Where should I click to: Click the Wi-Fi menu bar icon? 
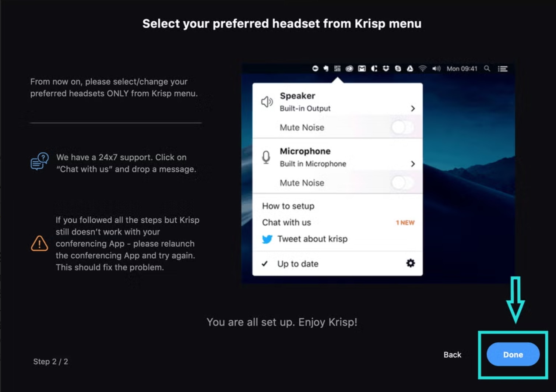(x=422, y=68)
